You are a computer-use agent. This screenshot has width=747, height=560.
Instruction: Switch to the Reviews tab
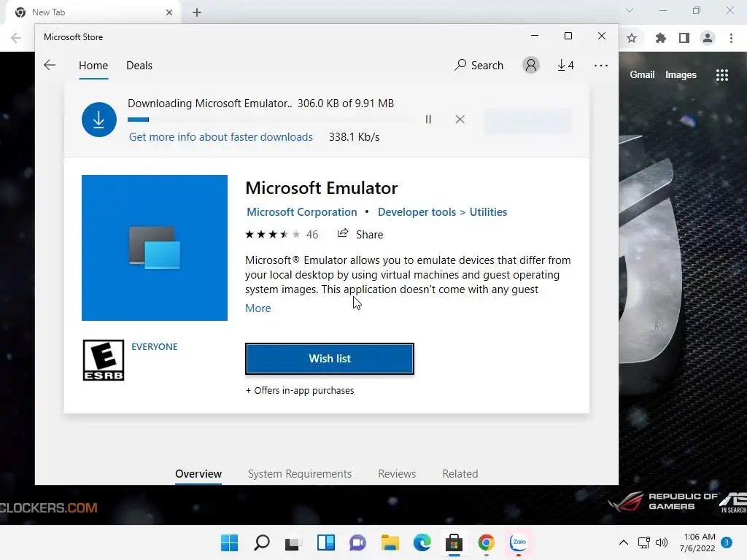tap(397, 474)
